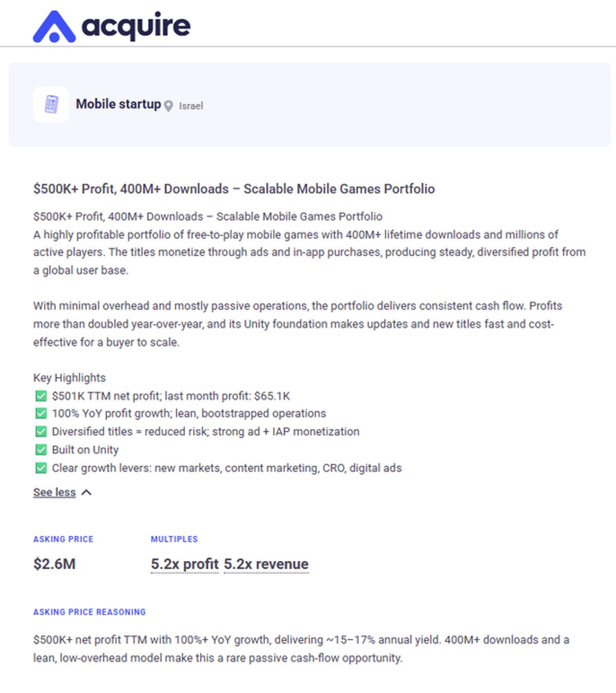The width and height of the screenshot is (616, 693).
Task: Click the mobile startup listing thumbnail icon
Action: pos(51,104)
